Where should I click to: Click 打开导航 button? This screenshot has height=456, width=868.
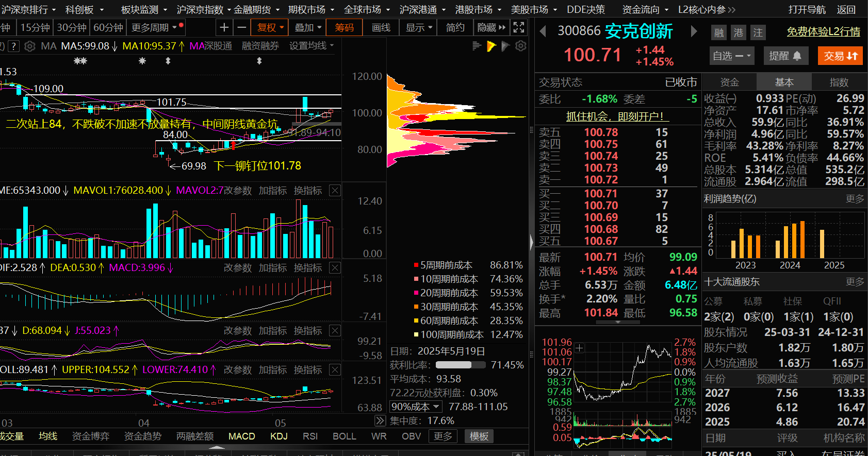click(807, 10)
